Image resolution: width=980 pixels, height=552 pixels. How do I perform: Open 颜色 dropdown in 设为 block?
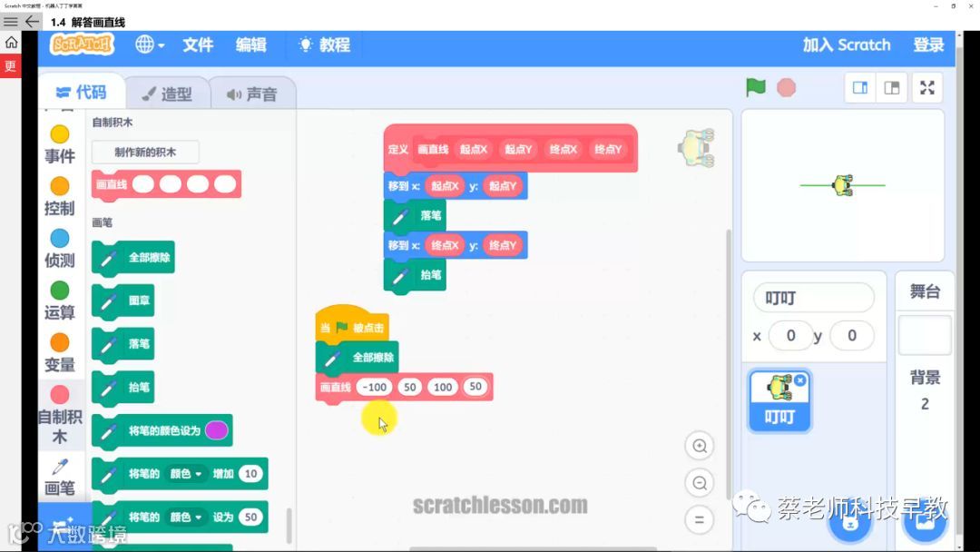point(186,517)
